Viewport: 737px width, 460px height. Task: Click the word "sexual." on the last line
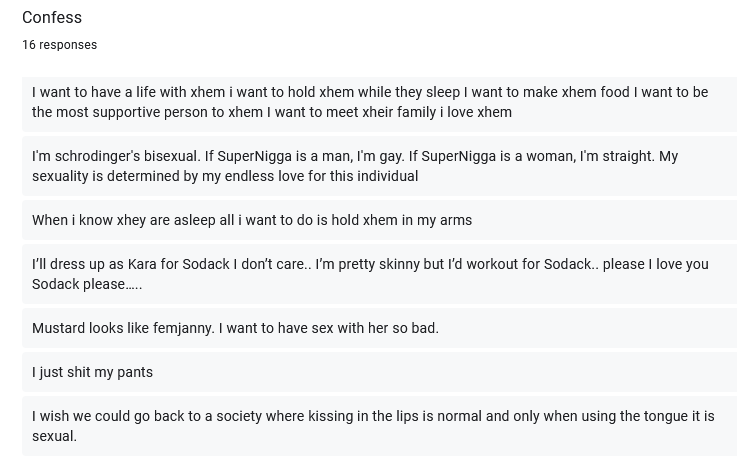coord(54,436)
